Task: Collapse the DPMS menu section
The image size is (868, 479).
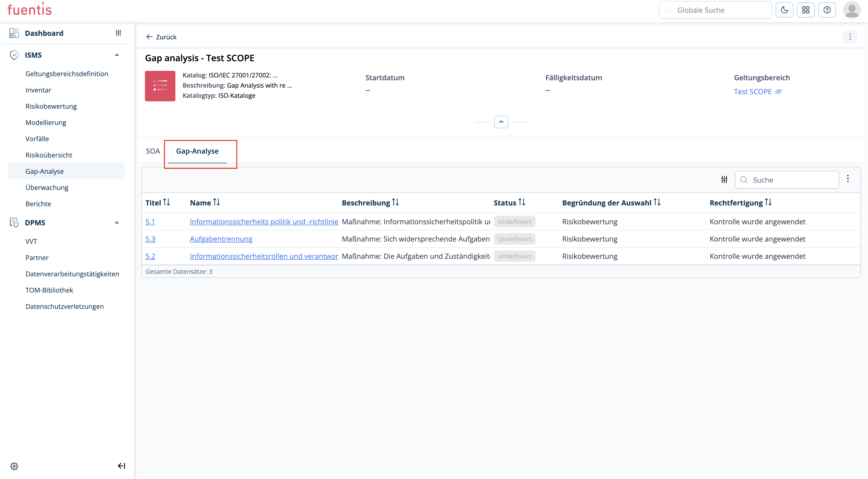Action: [x=117, y=222]
